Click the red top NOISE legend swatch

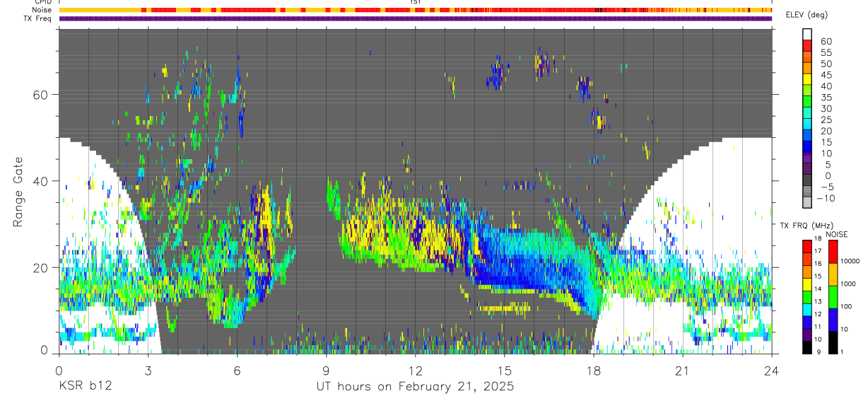click(833, 251)
